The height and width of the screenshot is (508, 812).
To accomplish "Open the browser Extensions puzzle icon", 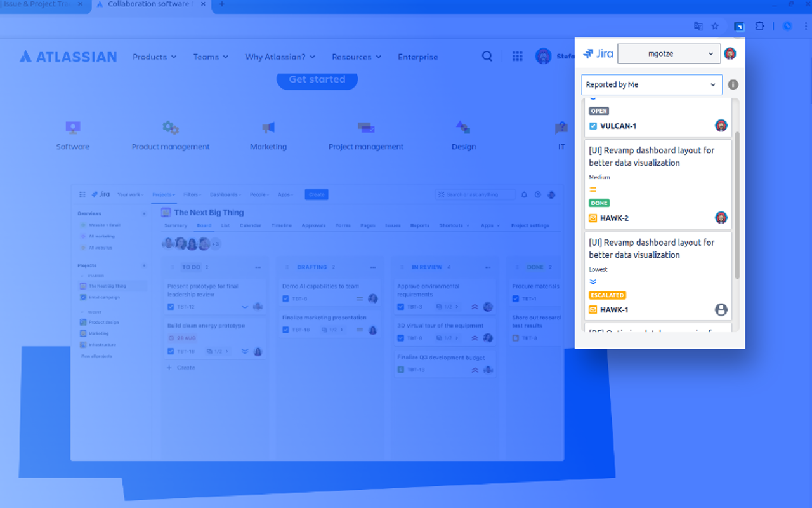I will (759, 26).
